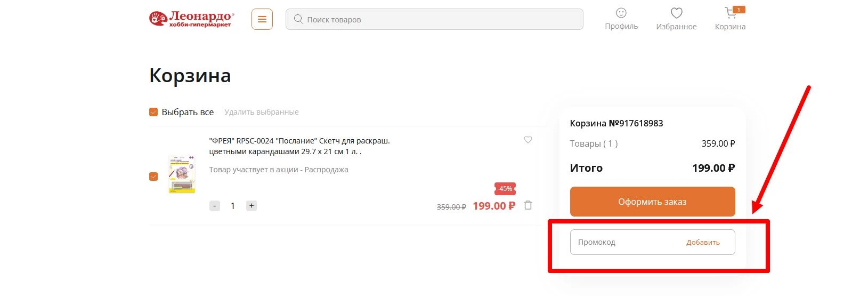The image size is (868, 296).
Task: Add product to favorites via heart
Action: (528, 140)
